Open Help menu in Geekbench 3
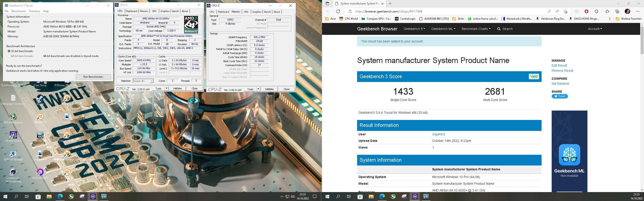 [46, 11]
